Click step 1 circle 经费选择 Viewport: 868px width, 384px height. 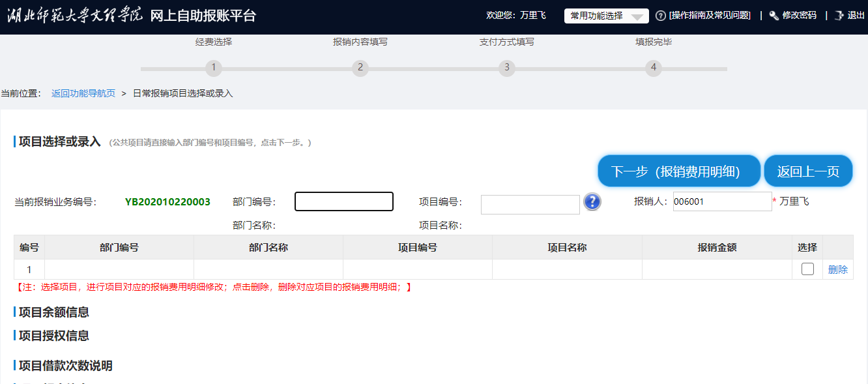[x=214, y=68]
